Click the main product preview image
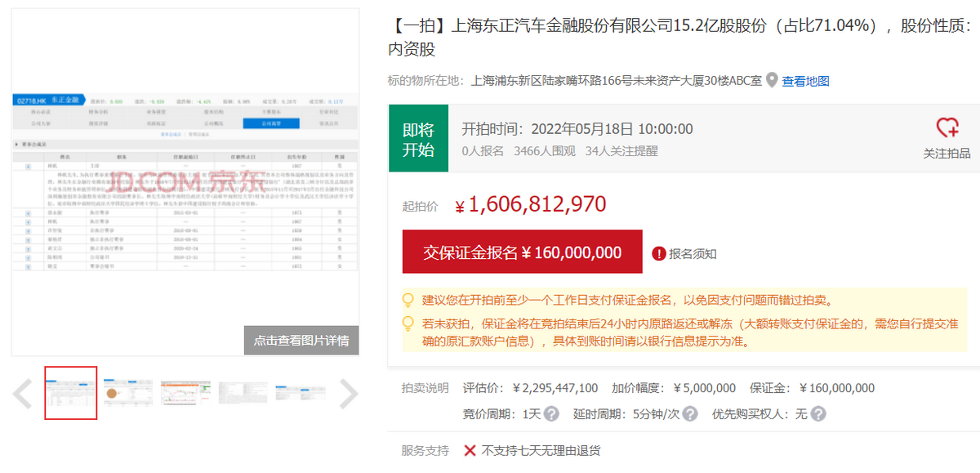980x473 pixels. [185, 182]
